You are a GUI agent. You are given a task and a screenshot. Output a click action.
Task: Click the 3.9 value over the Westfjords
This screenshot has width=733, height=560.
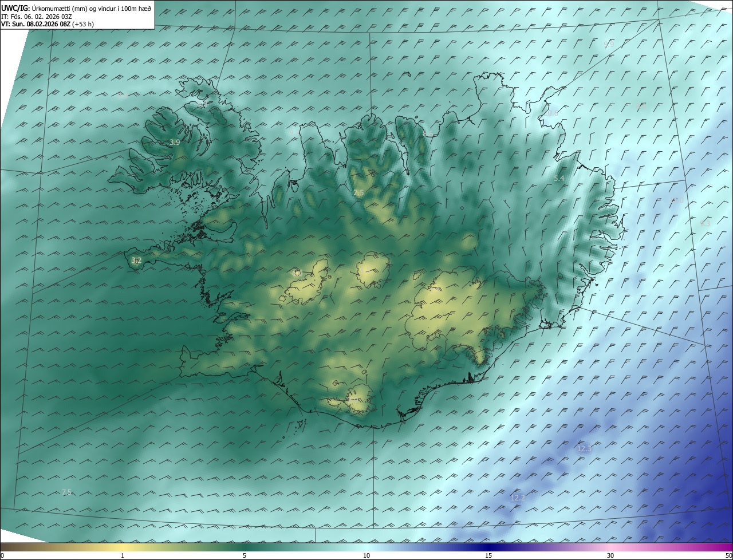click(x=175, y=143)
